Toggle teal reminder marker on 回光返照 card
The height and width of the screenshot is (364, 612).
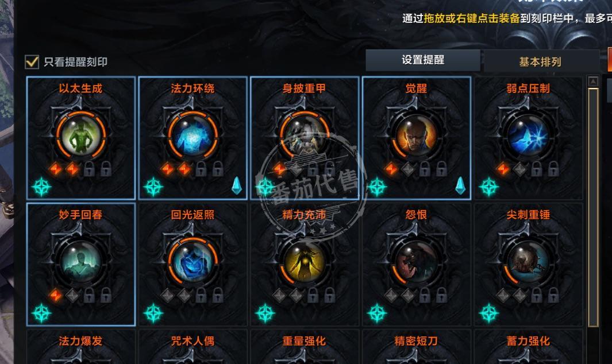pyautogui.click(x=153, y=313)
